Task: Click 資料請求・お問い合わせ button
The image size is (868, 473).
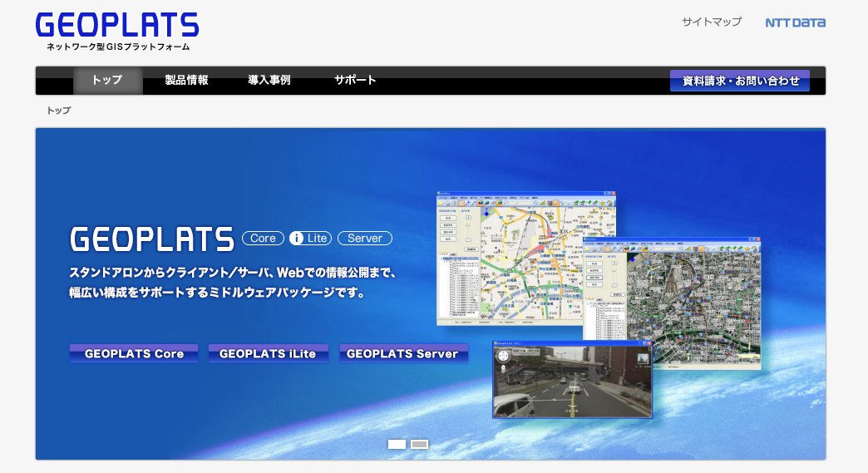Action: click(x=740, y=81)
